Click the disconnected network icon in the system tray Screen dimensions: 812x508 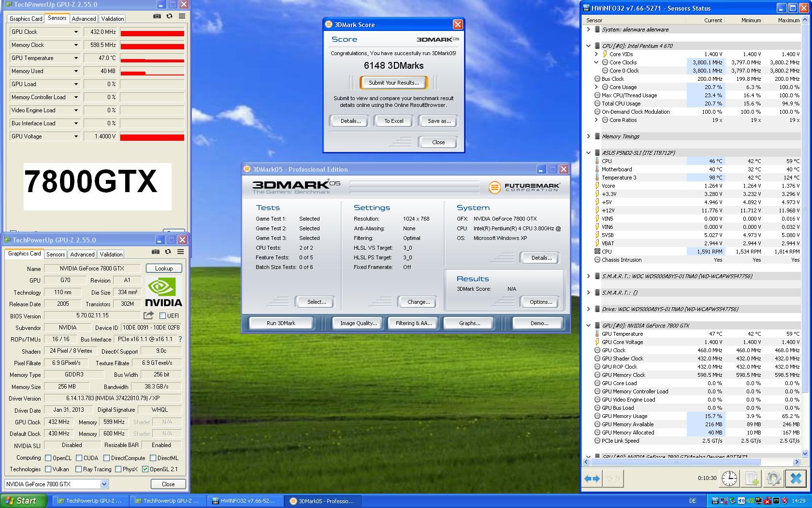724,501
